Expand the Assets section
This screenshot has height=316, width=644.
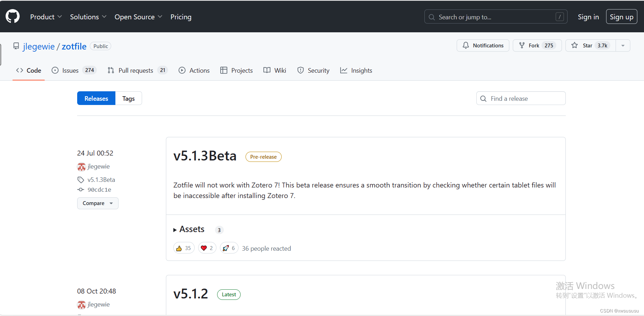pos(191,229)
